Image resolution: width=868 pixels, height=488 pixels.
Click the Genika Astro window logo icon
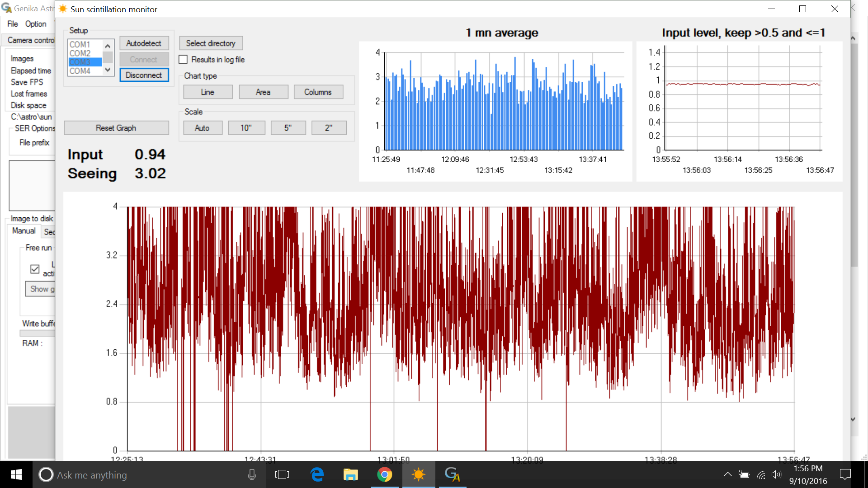point(6,8)
